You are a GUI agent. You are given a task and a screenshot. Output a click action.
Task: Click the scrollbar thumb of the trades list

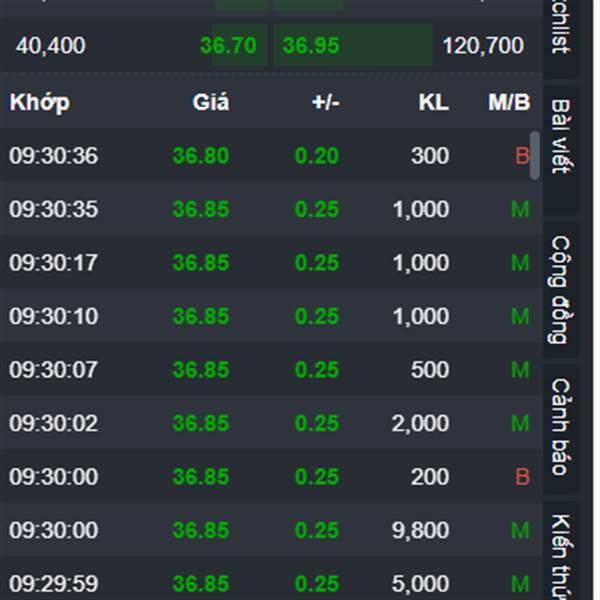[535, 155]
